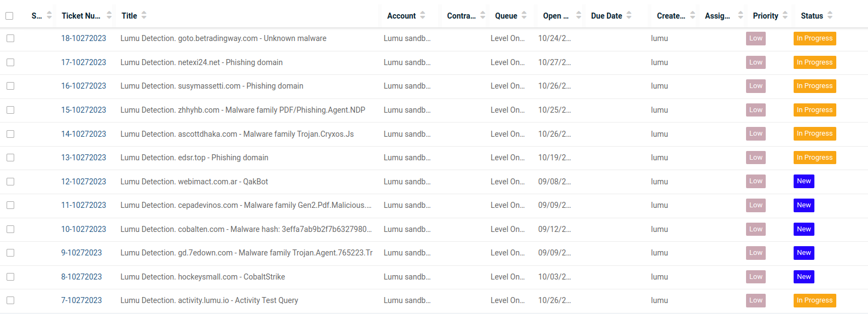Viewport: 868px width, 314px height.
Task: Click the Open date column header
Action: 555,16
